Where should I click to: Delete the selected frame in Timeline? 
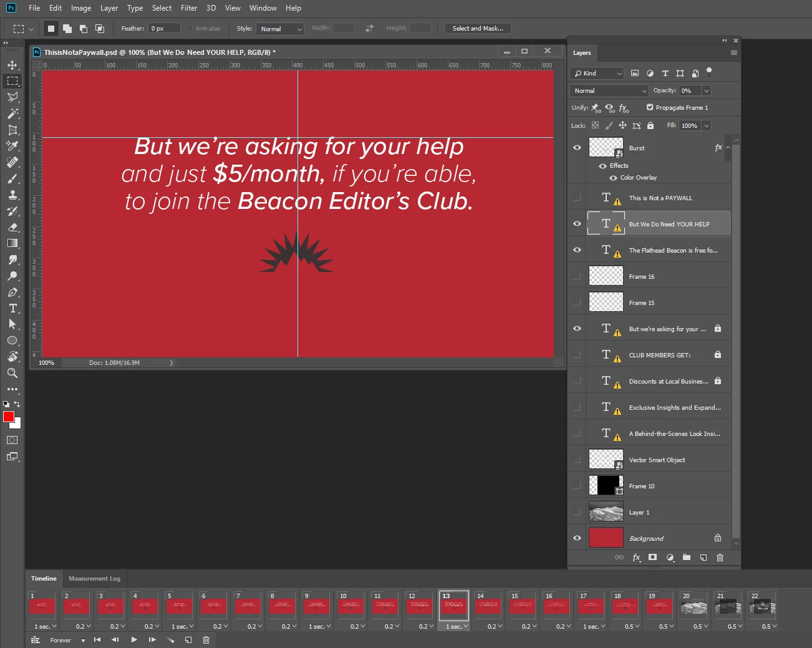tap(206, 640)
